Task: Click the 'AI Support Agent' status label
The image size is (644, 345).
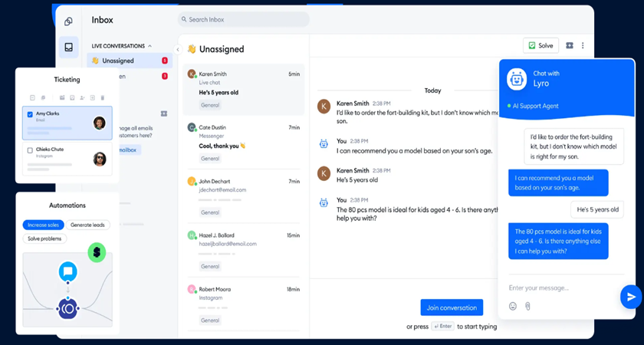Action: coord(536,106)
